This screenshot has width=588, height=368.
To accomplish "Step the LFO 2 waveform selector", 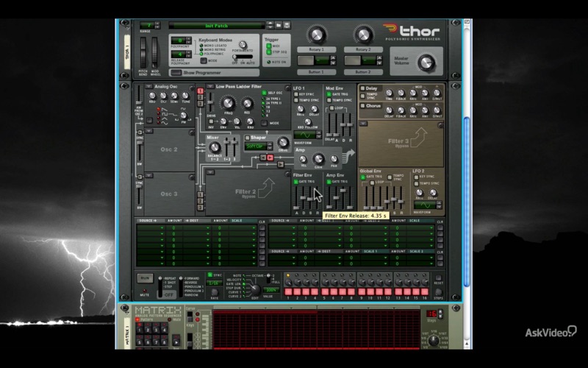I will click(439, 205).
